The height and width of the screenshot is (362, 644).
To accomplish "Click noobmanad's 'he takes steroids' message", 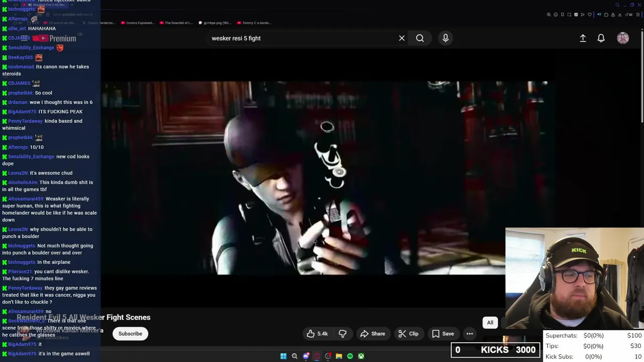I will (x=46, y=70).
